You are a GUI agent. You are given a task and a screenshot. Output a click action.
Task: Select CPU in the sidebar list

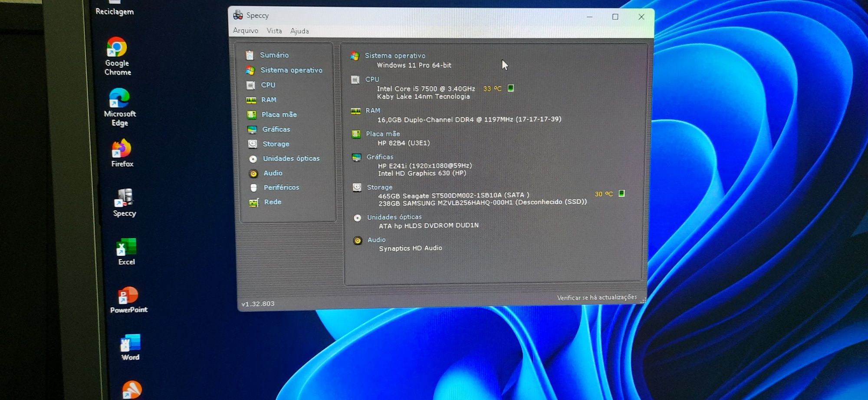click(268, 85)
